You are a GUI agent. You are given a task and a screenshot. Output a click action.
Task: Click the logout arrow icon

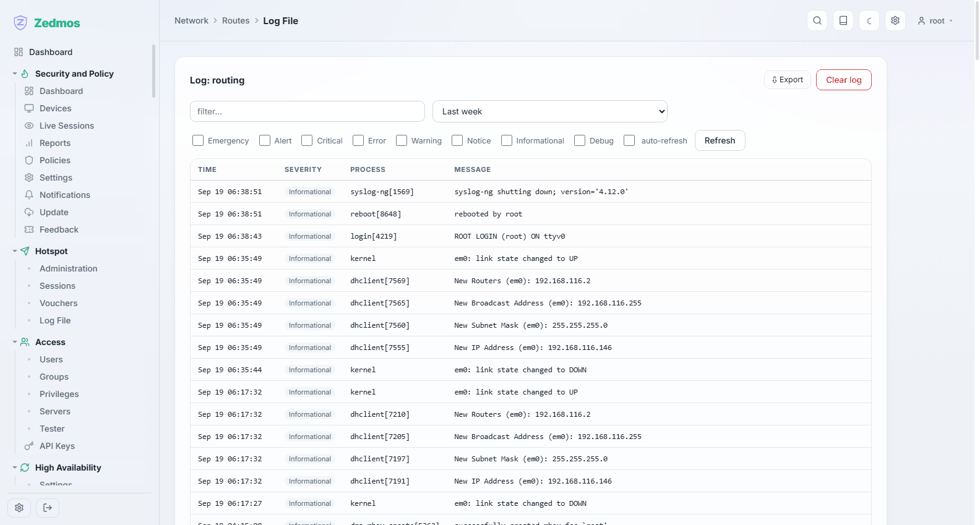48,508
